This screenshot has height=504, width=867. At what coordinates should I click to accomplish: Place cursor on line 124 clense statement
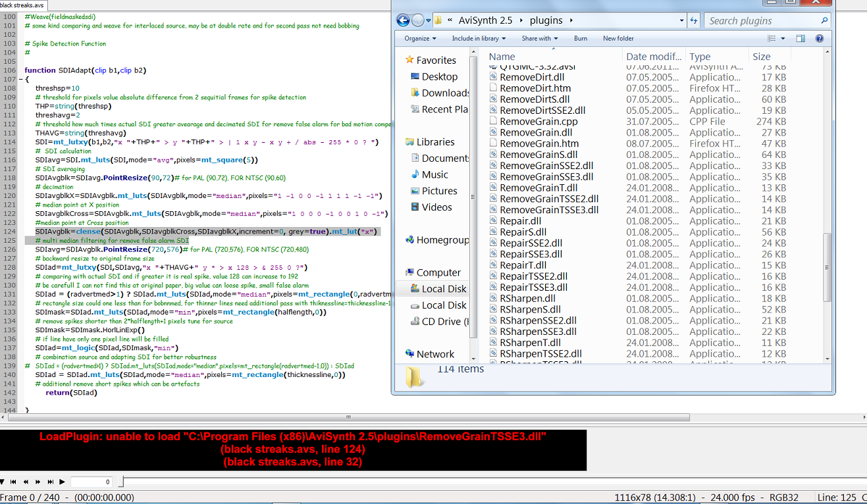[x=207, y=232]
